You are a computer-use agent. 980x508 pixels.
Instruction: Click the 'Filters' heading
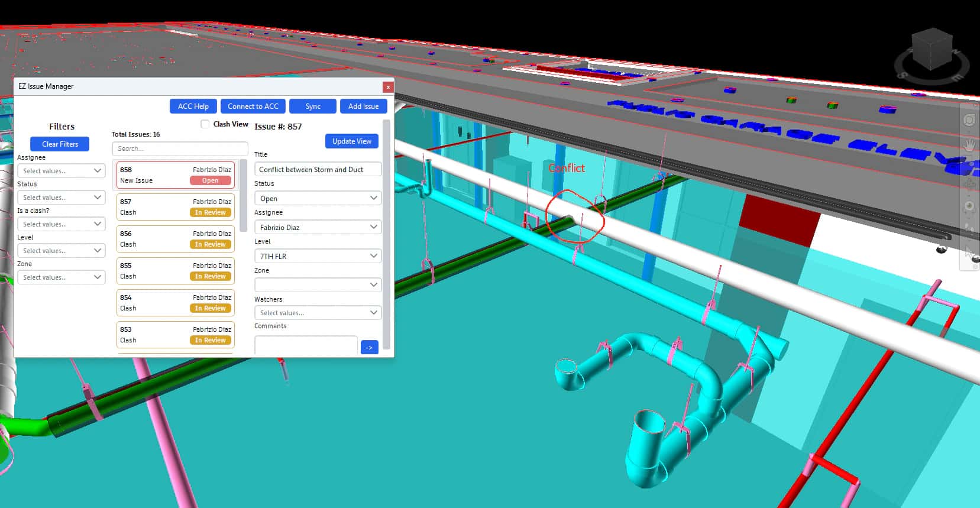(x=62, y=127)
